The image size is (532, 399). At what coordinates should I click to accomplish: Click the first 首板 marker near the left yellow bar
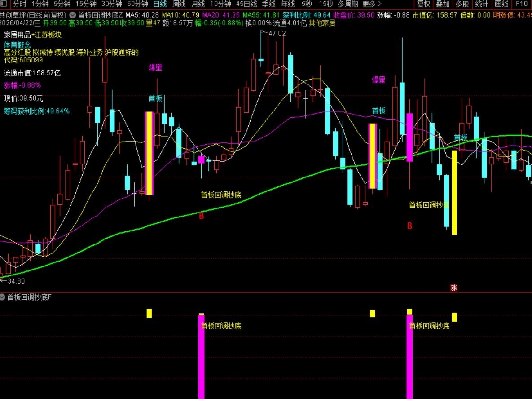point(155,98)
